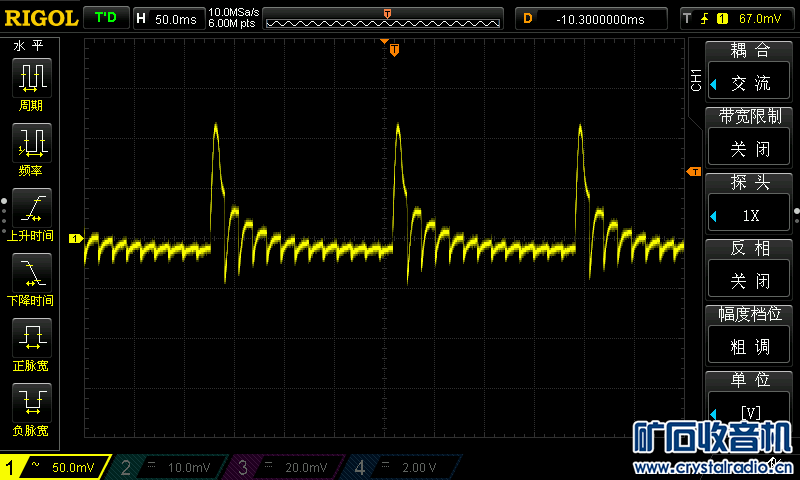800x480 pixels.
Task: Click the horizontal timebase 50.0ms field
Action: [x=168, y=18]
